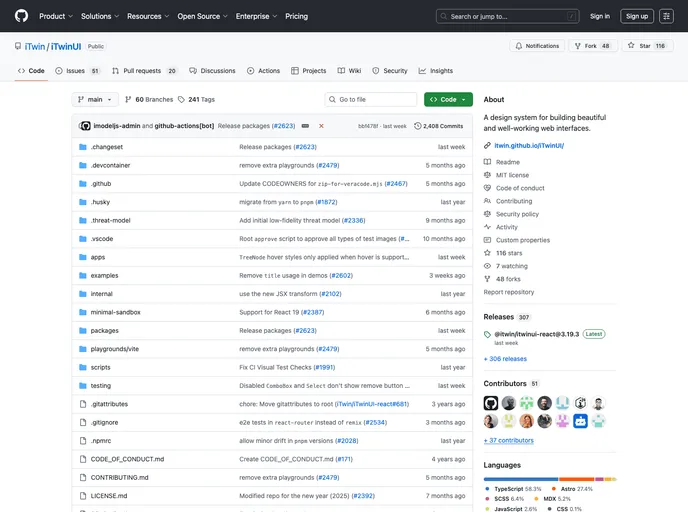Fork the iTwinUI repository
The width and height of the screenshot is (688, 512).
point(593,46)
